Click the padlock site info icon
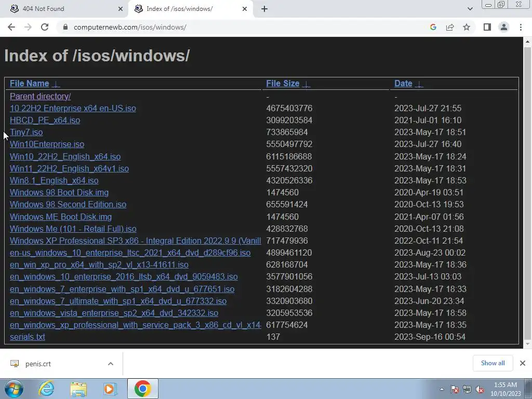The height and width of the screenshot is (399, 532). (65, 27)
